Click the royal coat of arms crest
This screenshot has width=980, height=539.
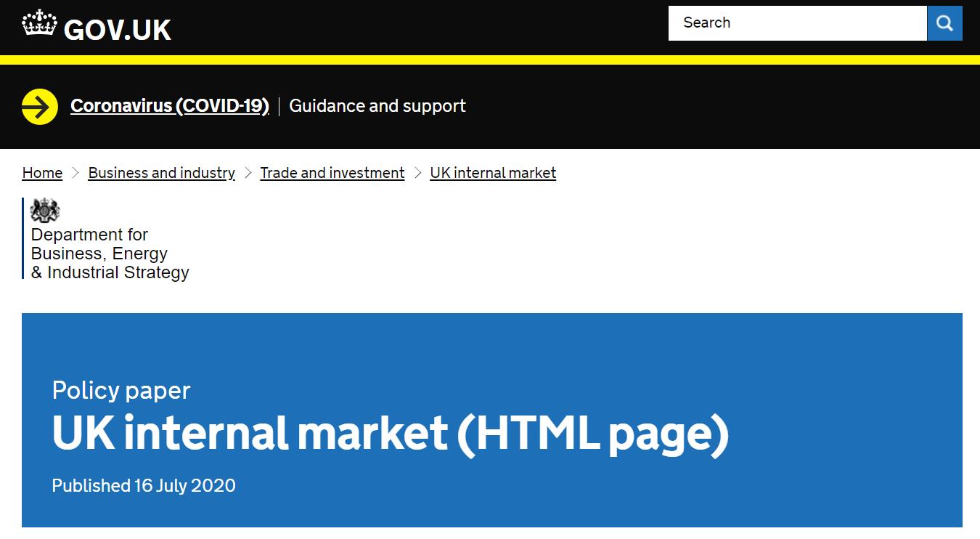45,211
